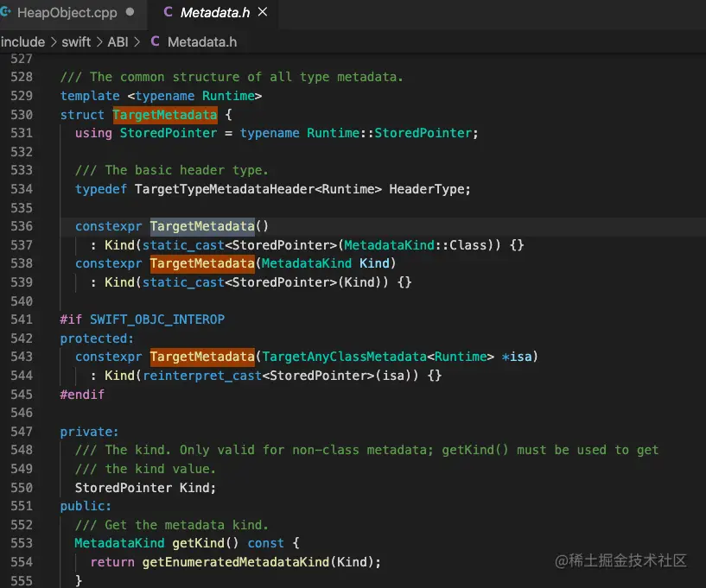The height and width of the screenshot is (588, 706).
Task: Click the chevron after 'swift' in breadcrumb
Action: (x=99, y=41)
